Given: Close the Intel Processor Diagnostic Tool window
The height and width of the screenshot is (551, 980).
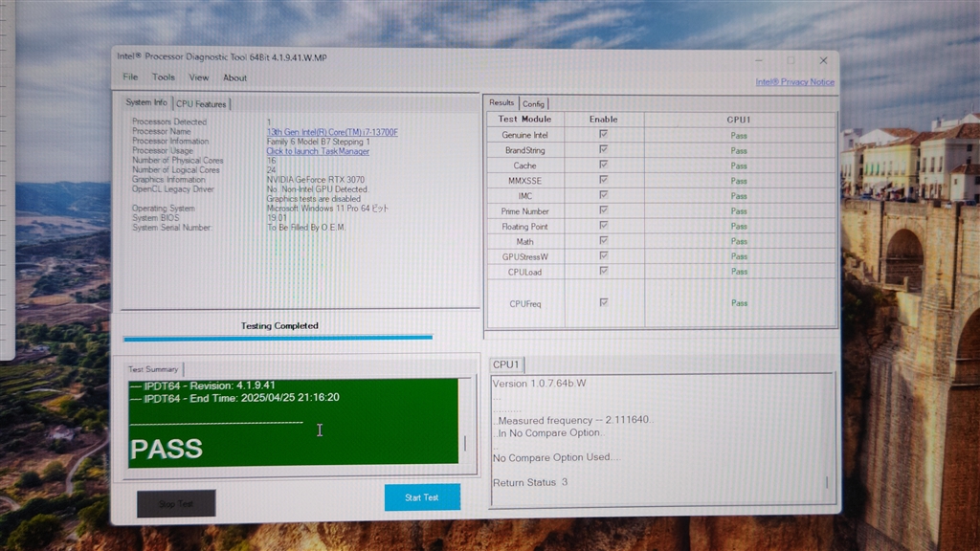Looking at the screenshot, I should (823, 60).
